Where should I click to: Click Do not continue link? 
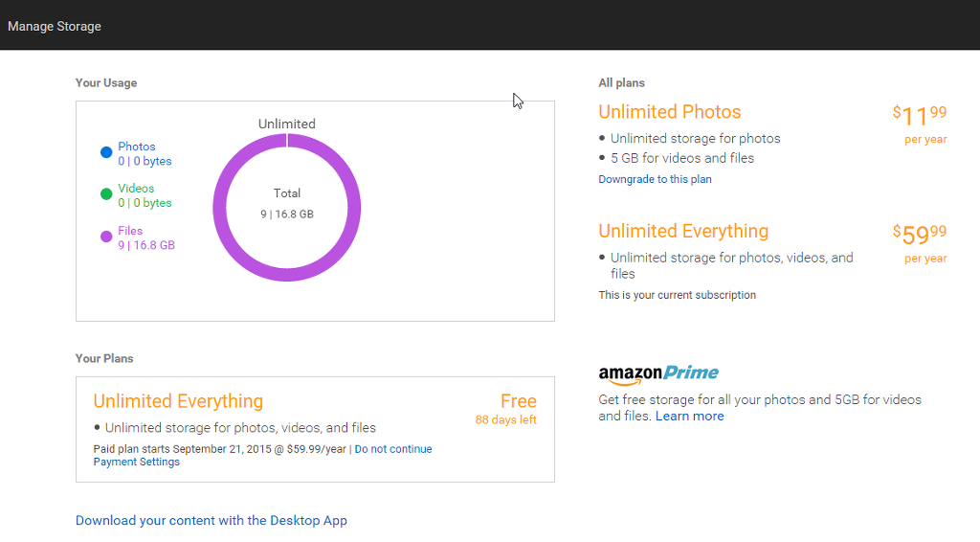point(393,449)
